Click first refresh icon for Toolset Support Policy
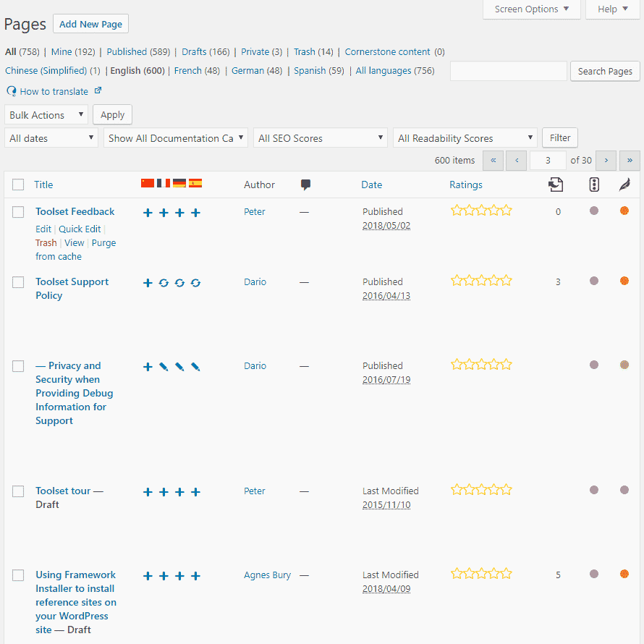The height and width of the screenshot is (644, 644). pyautogui.click(x=164, y=282)
